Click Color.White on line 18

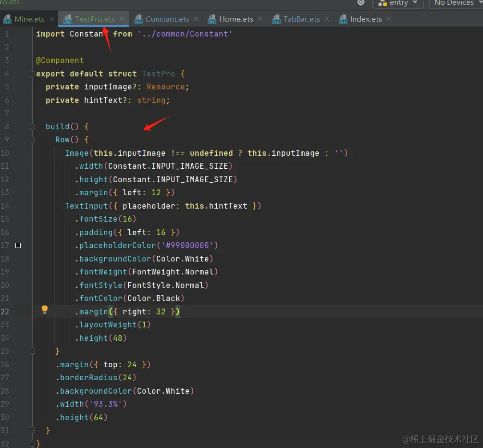[182, 259]
